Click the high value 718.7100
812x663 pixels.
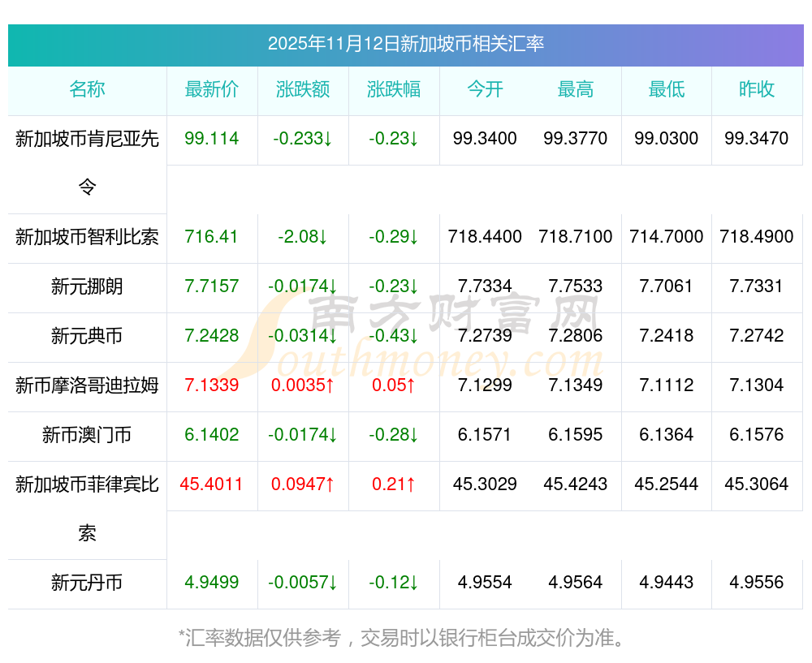(x=576, y=237)
